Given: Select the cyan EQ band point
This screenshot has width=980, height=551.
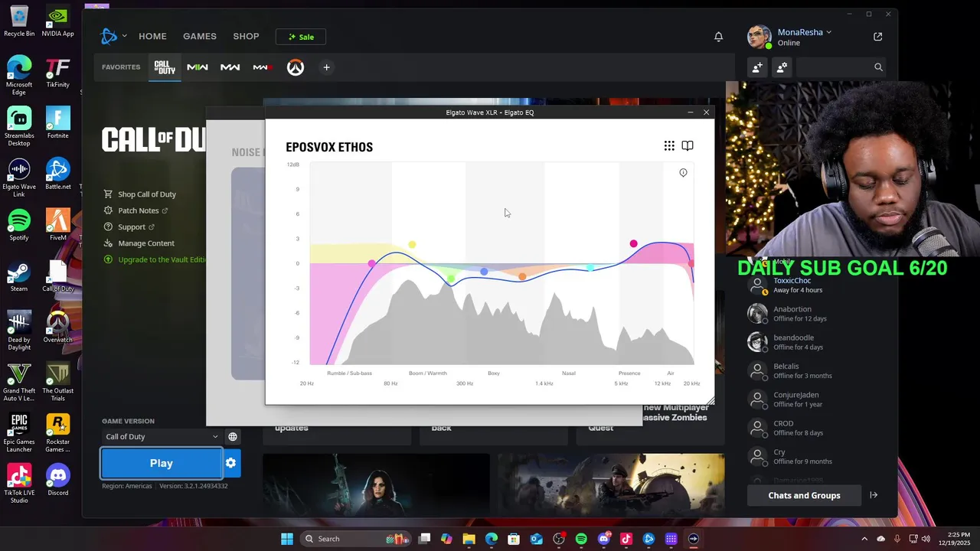Looking at the screenshot, I should (x=590, y=268).
